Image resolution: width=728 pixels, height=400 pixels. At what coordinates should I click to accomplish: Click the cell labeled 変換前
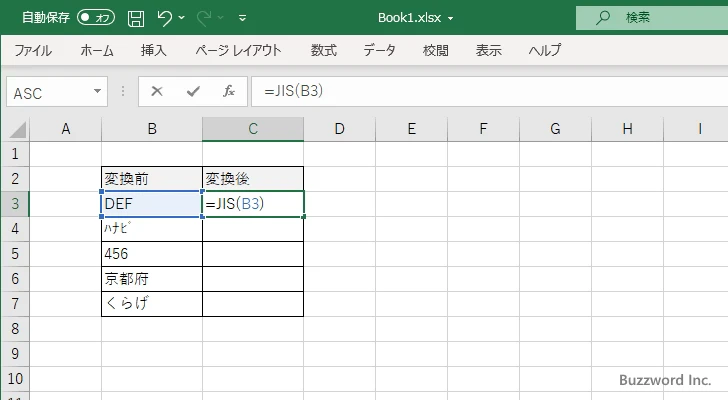click(x=152, y=179)
